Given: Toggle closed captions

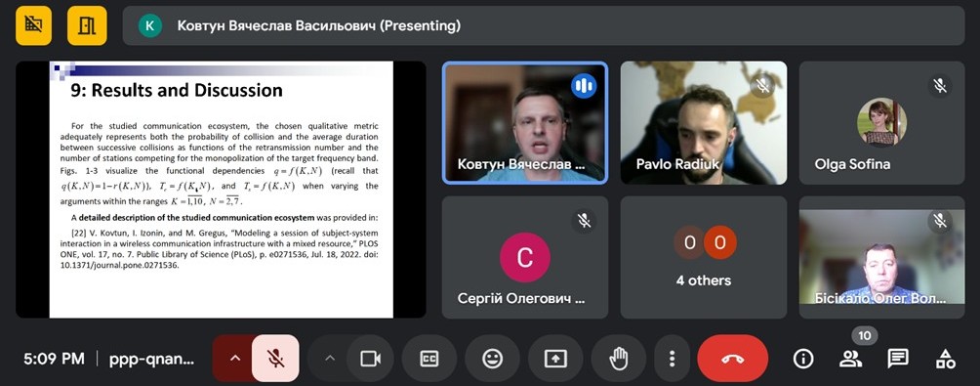Looking at the screenshot, I should click(429, 359).
